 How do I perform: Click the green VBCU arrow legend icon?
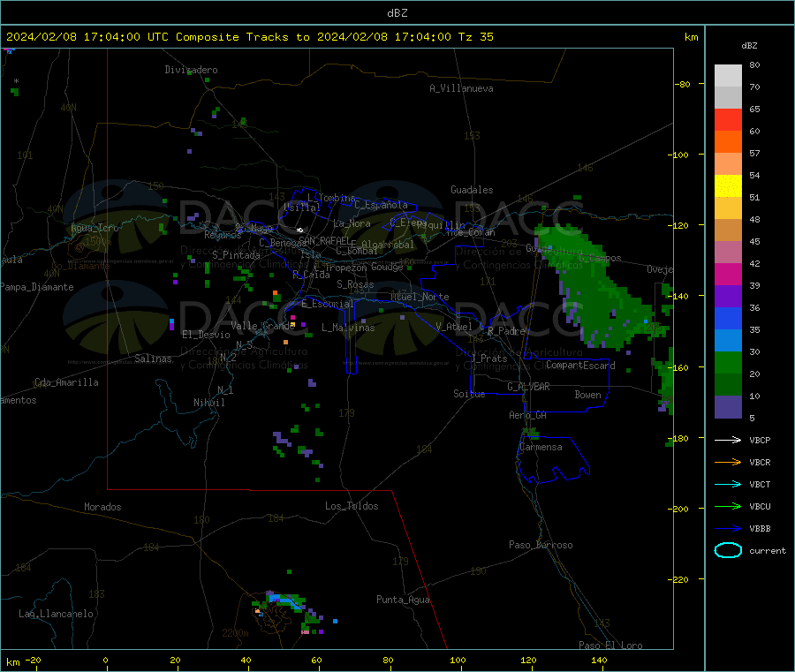pos(728,506)
